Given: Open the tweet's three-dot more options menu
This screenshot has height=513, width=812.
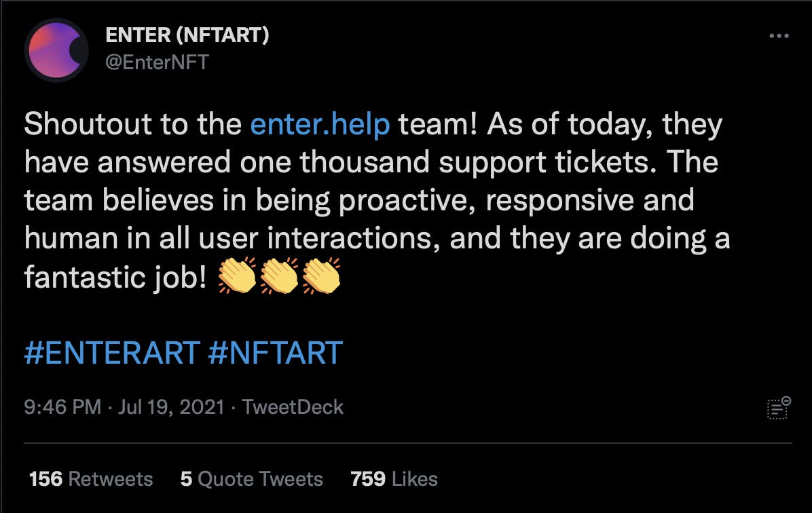Looking at the screenshot, I should (x=779, y=36).
